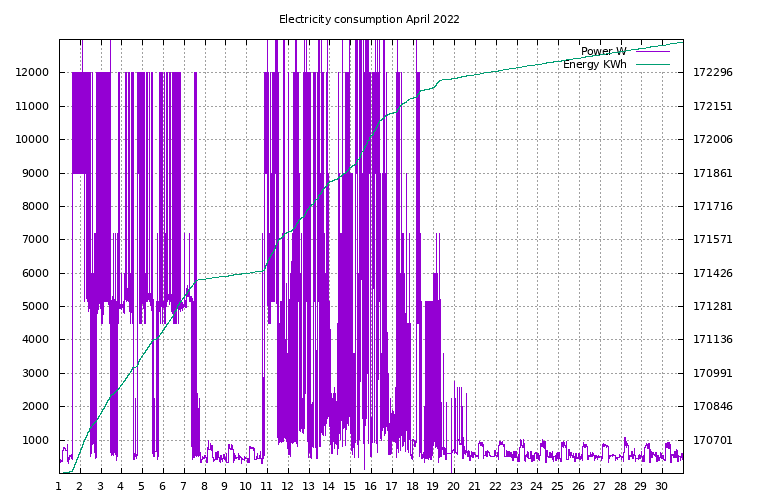Select the 9000 left axis label
The width and height of the screenshot is (768, 500).
[x=35, y=173]
